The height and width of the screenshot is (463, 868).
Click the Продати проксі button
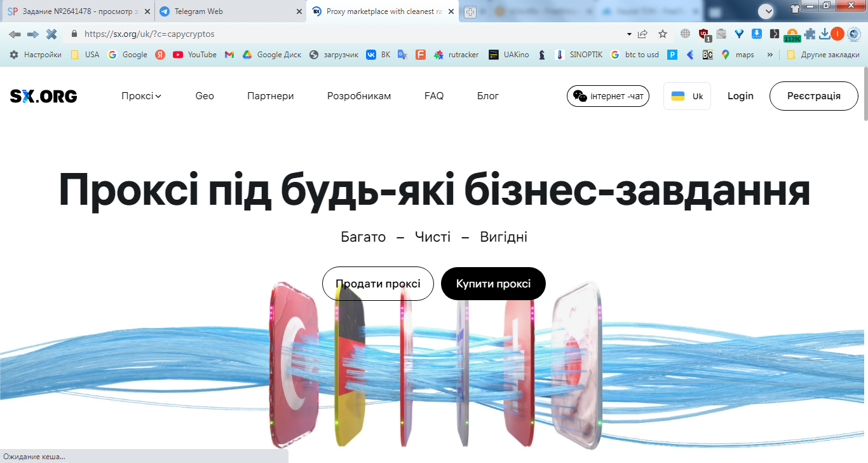tap(378, 284)
